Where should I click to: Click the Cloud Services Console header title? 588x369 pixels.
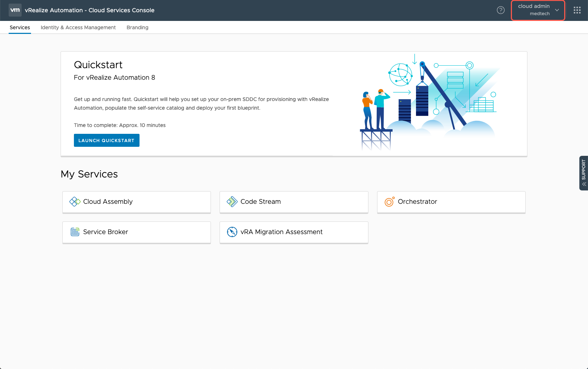pos(89,10)
